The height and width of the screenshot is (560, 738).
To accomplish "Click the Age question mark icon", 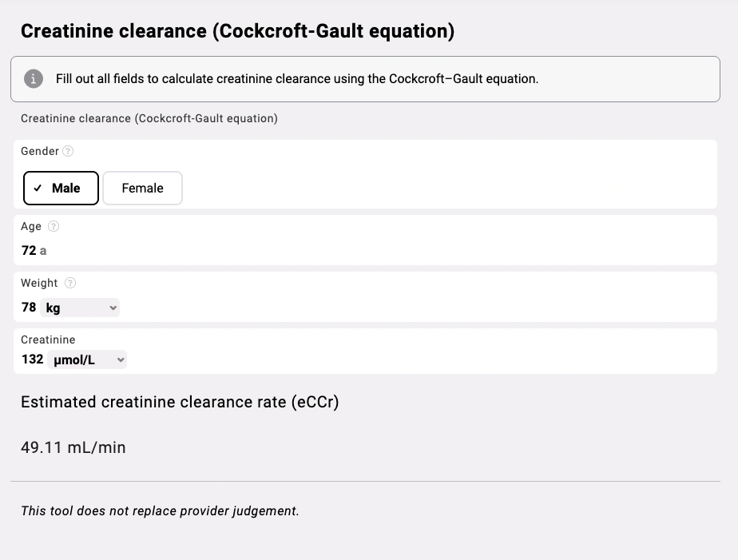I will (x=54, y=226).
